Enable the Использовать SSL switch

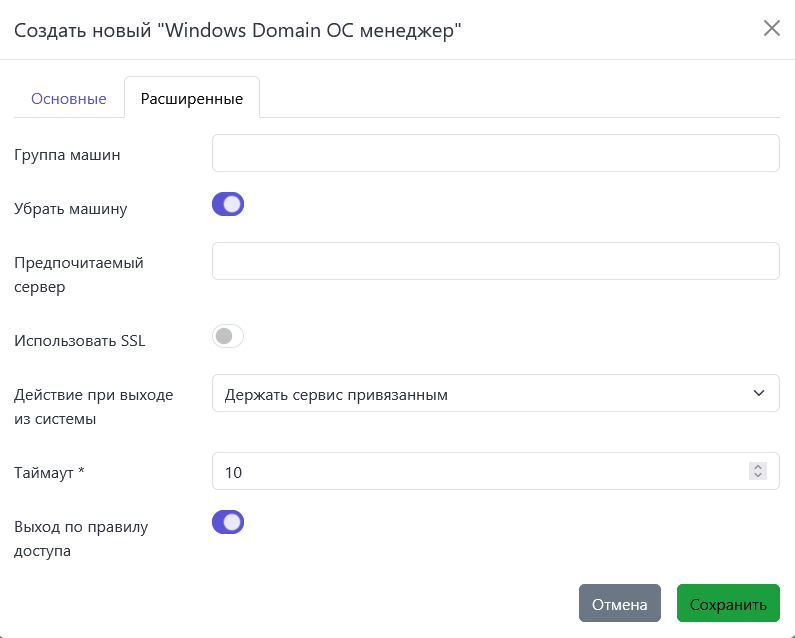coord(228,336)
